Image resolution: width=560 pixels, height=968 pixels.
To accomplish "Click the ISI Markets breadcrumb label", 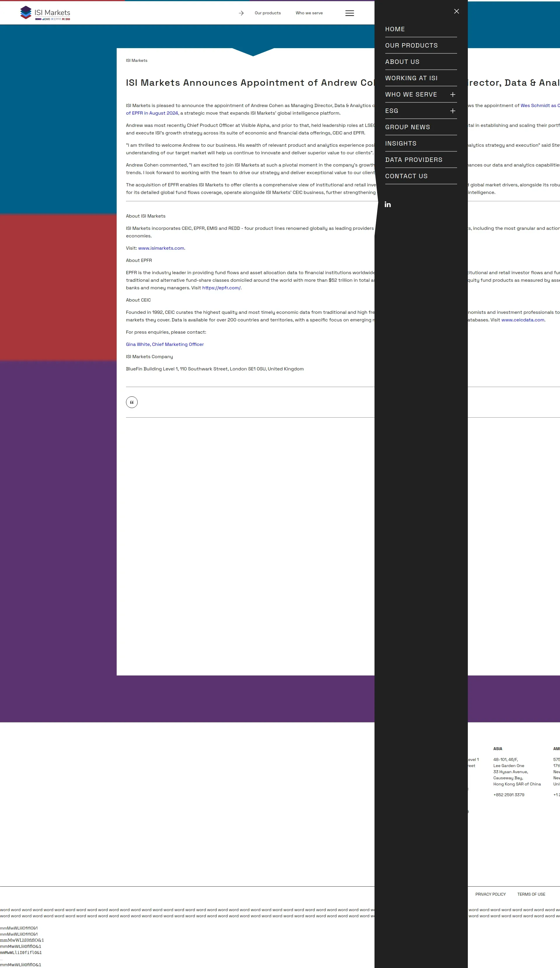I will click(137, 61).
